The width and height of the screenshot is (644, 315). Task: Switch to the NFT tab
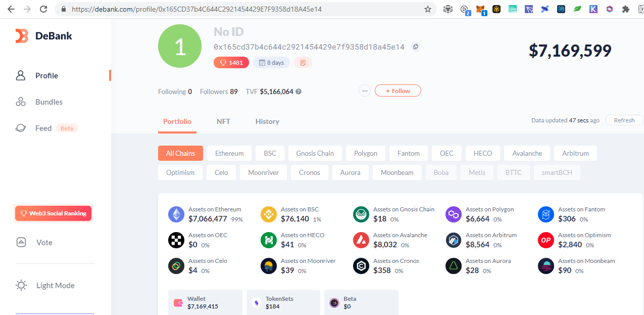tap(223, 121)
